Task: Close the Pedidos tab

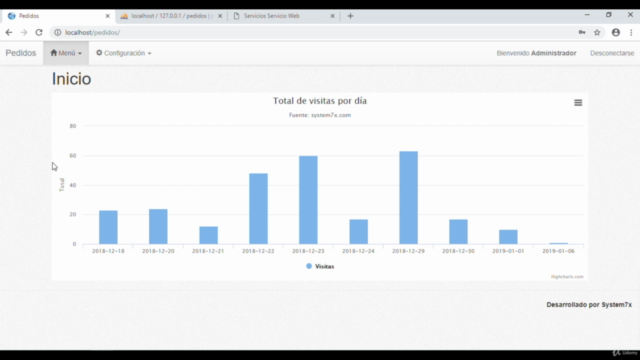Action: (107, 16)
